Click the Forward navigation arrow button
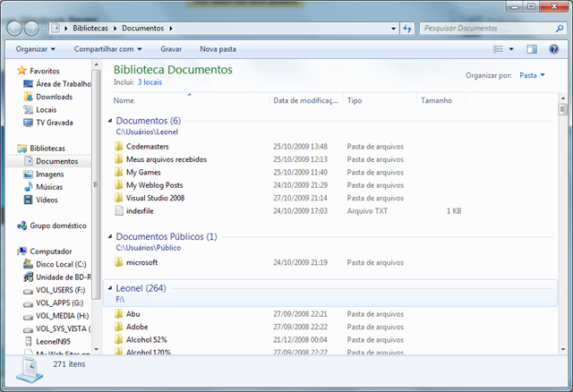The image size is (573, 392). click(x=31, y=28)
